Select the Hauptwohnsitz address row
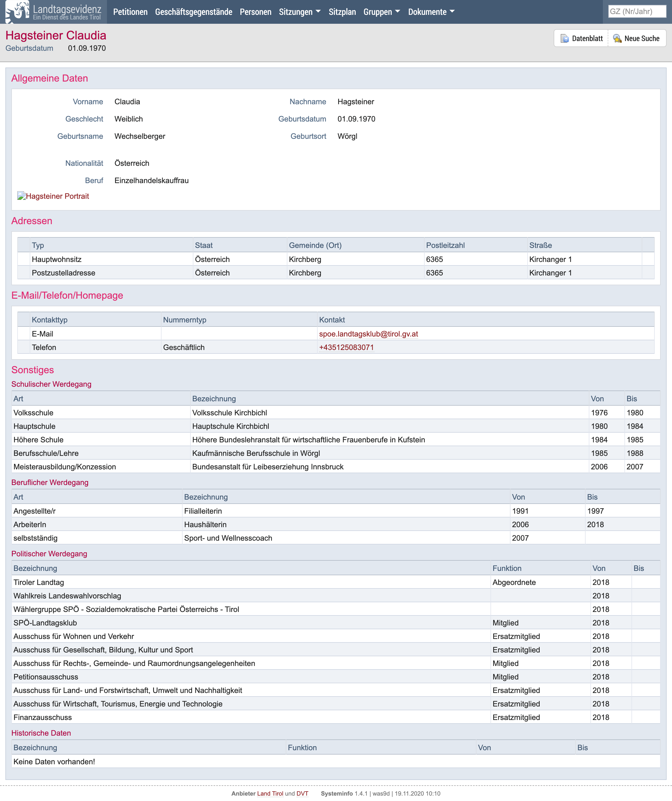The width and height of the screenshot is (672, 801). click(x=336, y=259)
